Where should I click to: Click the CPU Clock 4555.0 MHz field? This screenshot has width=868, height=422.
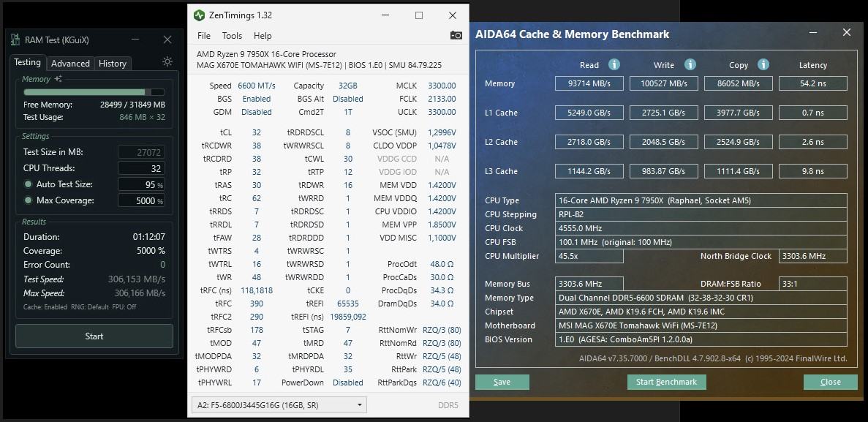[x=701, y=228]
